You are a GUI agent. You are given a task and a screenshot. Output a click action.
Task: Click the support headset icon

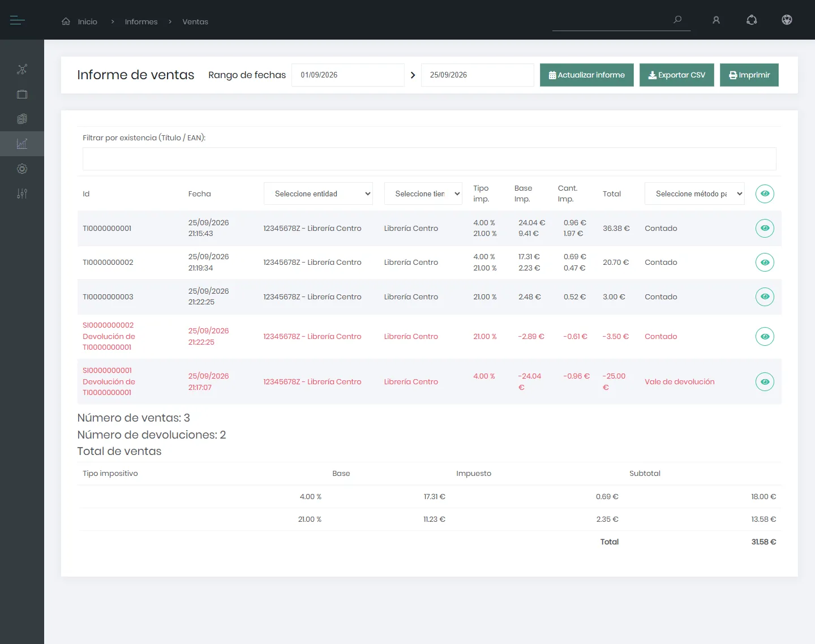click(752, 20)
